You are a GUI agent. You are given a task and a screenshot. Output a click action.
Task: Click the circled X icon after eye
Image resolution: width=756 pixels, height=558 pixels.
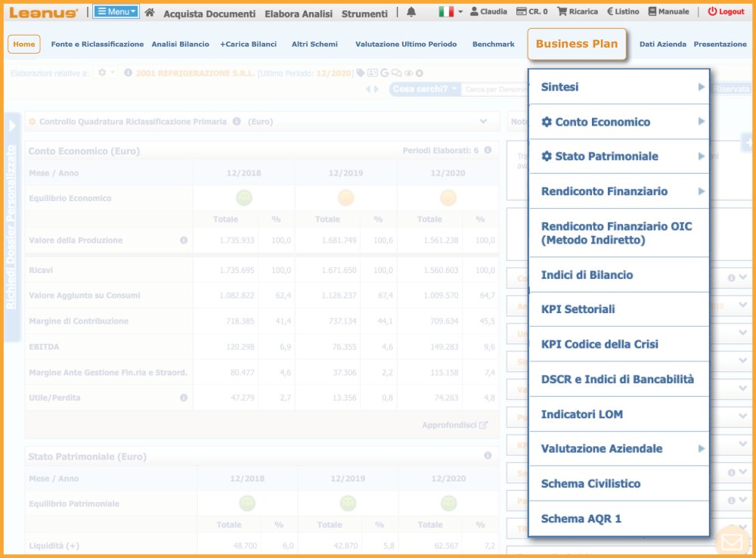pyautogui.click(x=420, y=73)
